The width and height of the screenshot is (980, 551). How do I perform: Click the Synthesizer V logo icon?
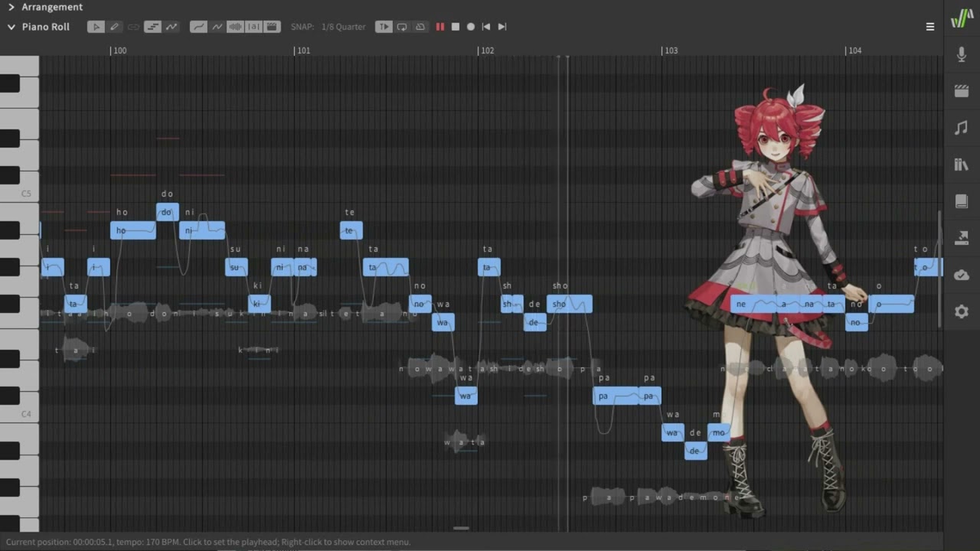point(962,19)
